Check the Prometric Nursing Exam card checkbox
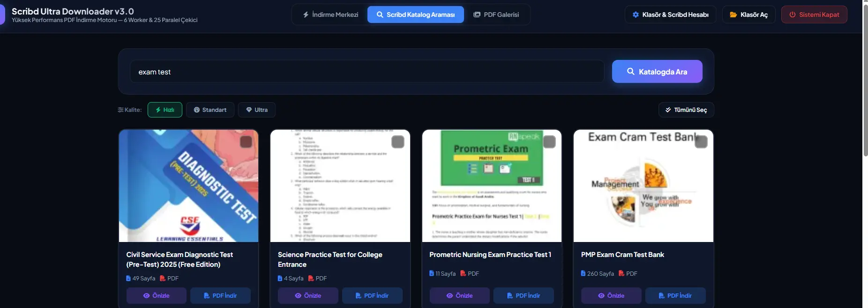This screenshot has height=308, width=868. point(549,142)
